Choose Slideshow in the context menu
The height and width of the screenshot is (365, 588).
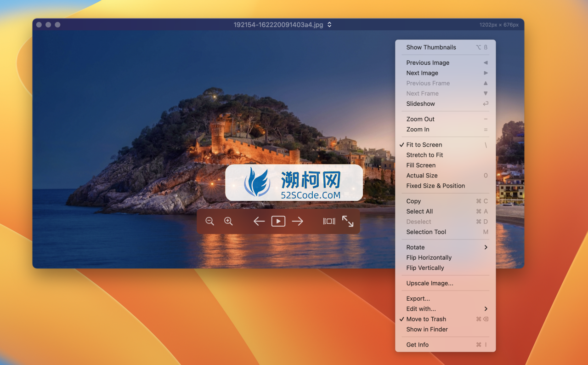[446, 104]
